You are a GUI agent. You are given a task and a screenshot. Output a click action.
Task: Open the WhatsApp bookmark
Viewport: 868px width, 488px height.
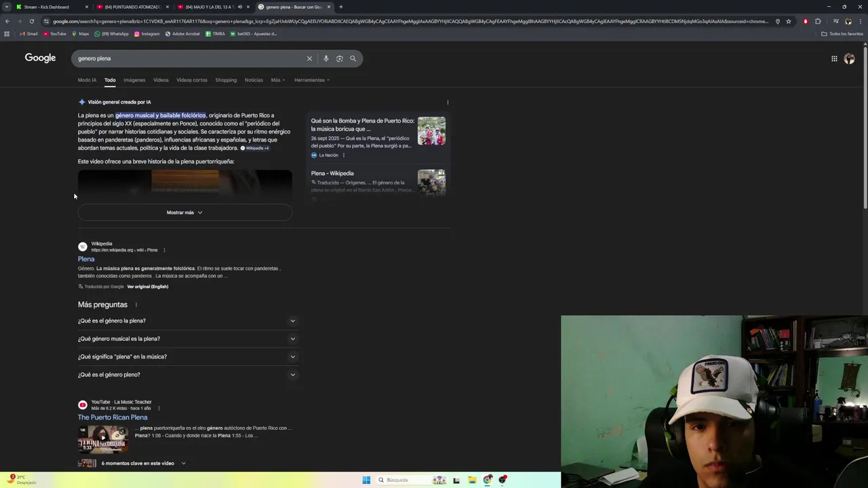[111, 34]
